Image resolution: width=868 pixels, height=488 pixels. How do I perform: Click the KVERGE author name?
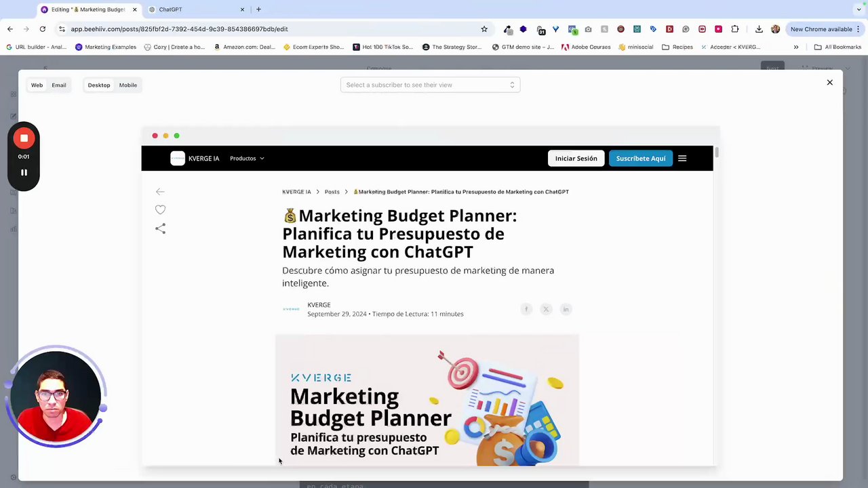[319, 305]
